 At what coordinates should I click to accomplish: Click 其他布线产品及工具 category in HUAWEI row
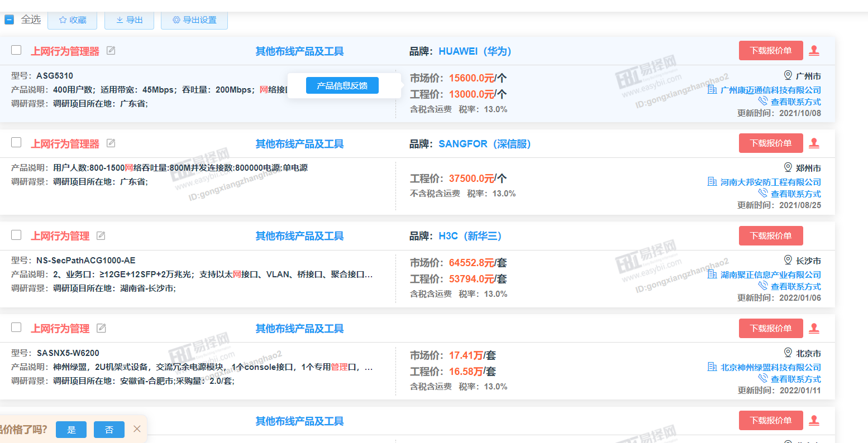point(299,51)
